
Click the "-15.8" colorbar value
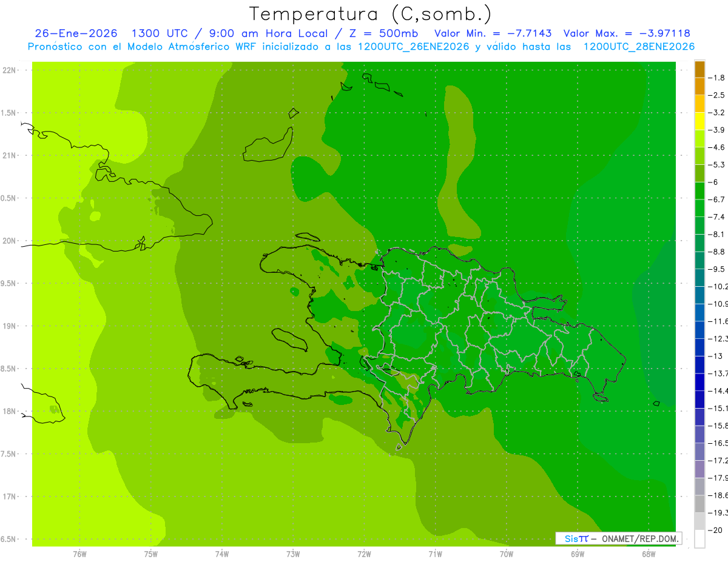[x=718, y=426]
